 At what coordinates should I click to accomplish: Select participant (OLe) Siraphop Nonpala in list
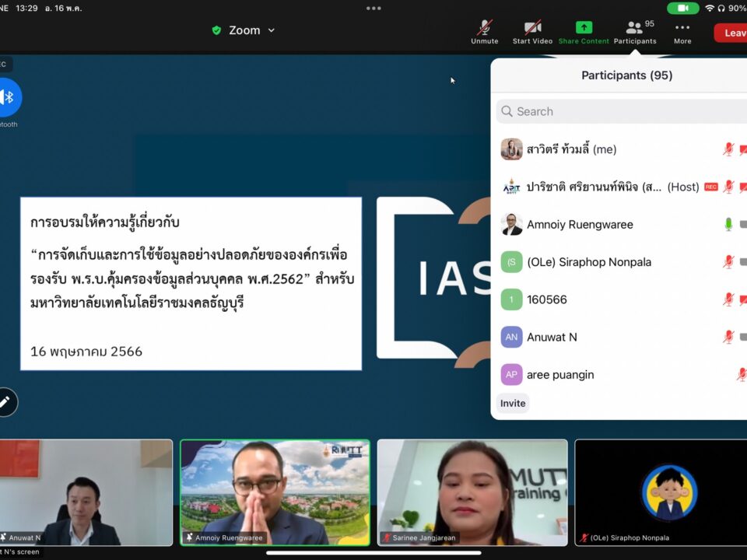[x=589, y=262]
